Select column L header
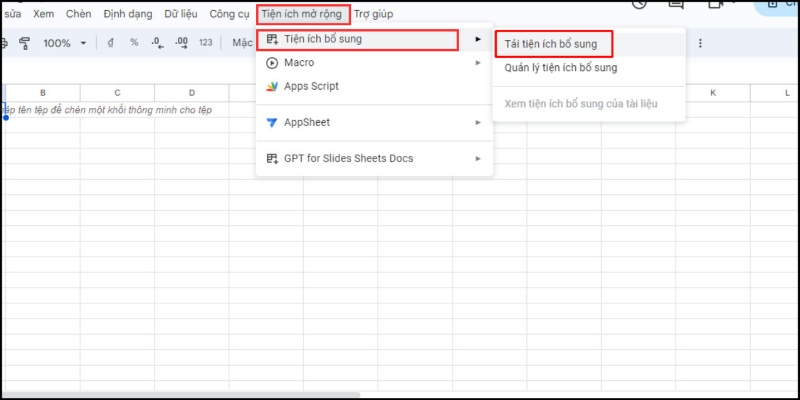This screenshot has height=400, width=800. click(x=776, y=93)
